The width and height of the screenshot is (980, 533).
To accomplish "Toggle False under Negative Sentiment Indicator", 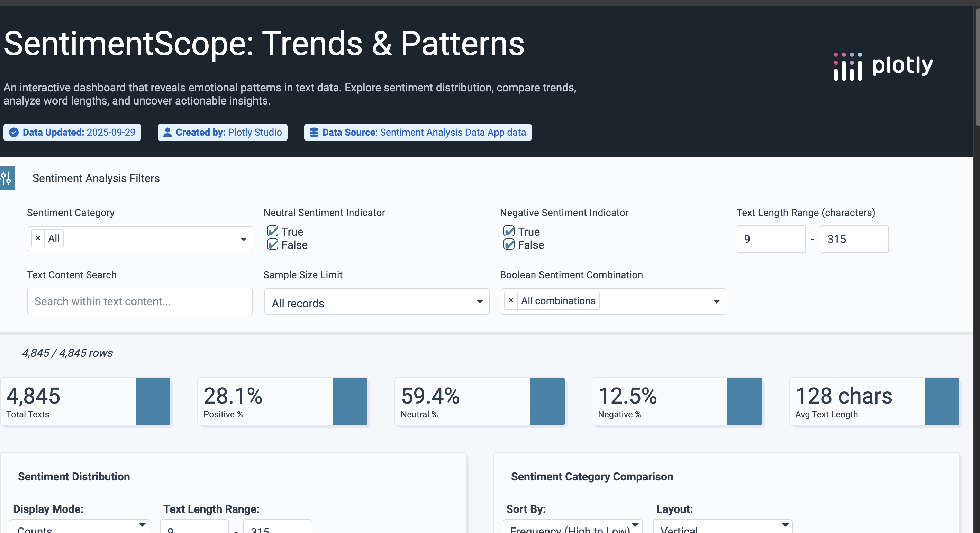I will 509,245.
